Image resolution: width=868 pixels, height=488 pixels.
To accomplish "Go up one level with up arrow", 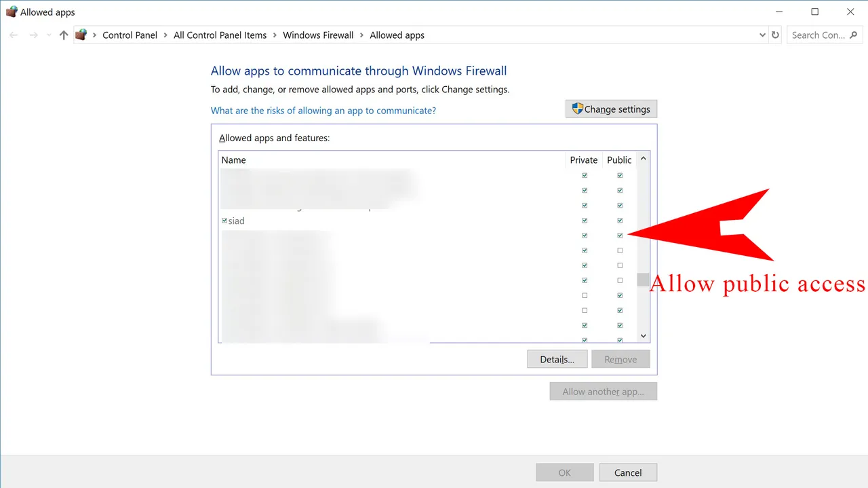I will [64, 35].
